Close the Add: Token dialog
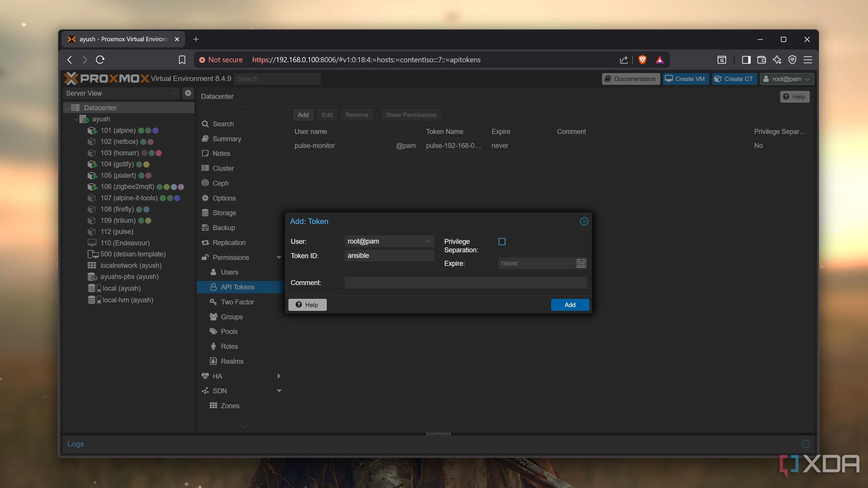868x488 pixels. 584,221
